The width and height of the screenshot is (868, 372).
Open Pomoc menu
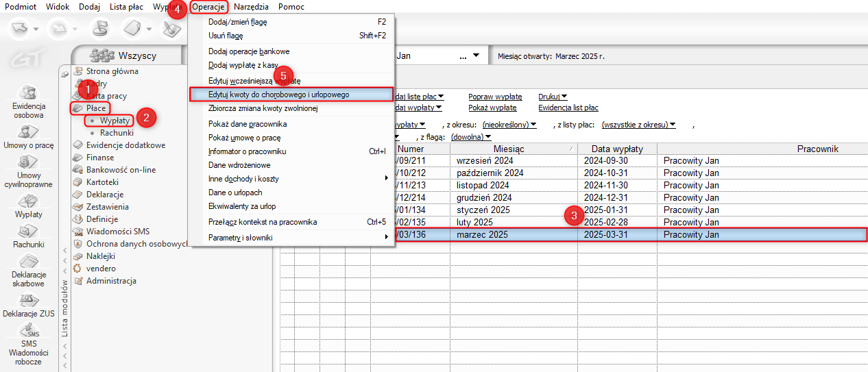click(291, 6)
